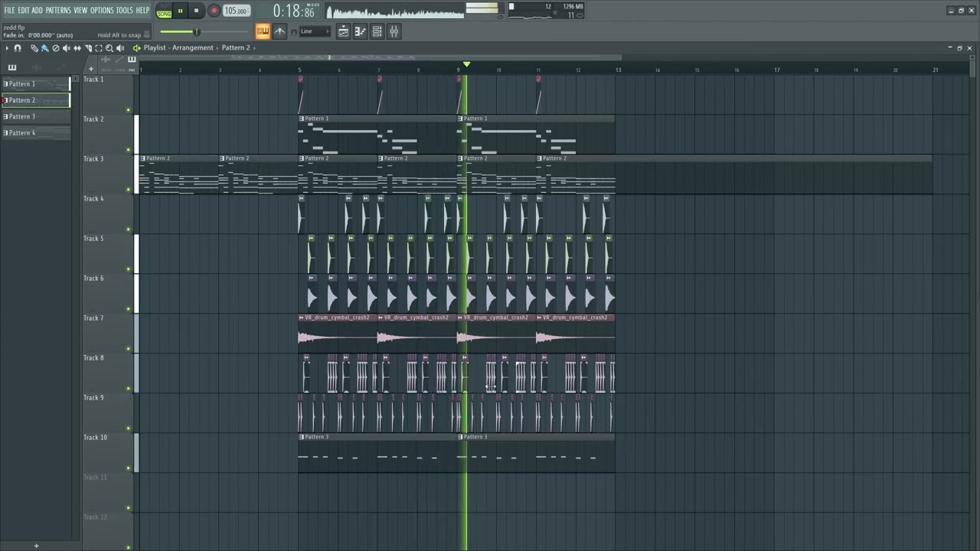Click the add track plus icon above Track 1
This screenshot has width=980, height=551.
(x=90, y=69)
